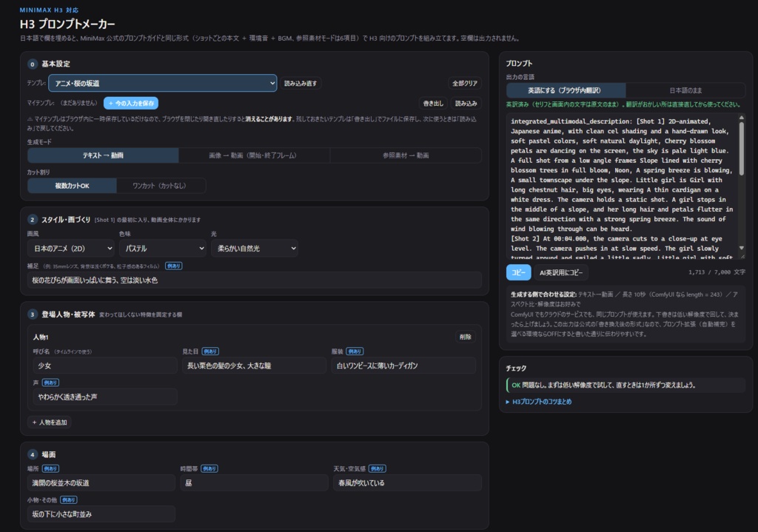
Task: Click the 例あり badge next to 補足
Action: point(173,266)
